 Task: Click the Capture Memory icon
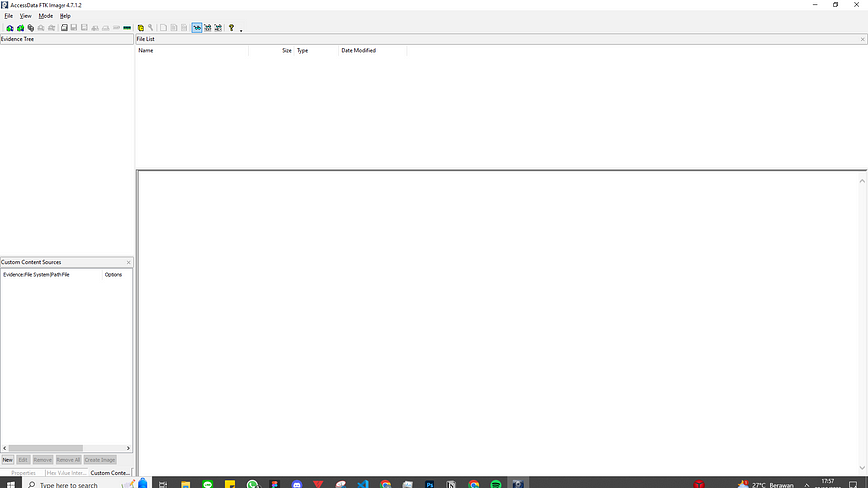(x=127, y=28)
